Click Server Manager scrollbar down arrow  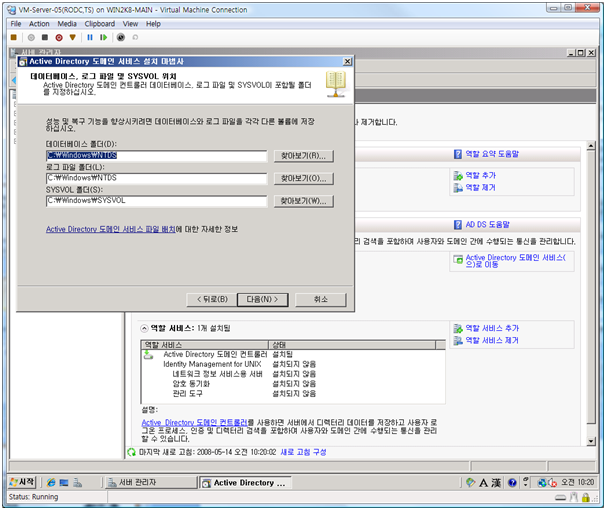[x=591, y=441]
